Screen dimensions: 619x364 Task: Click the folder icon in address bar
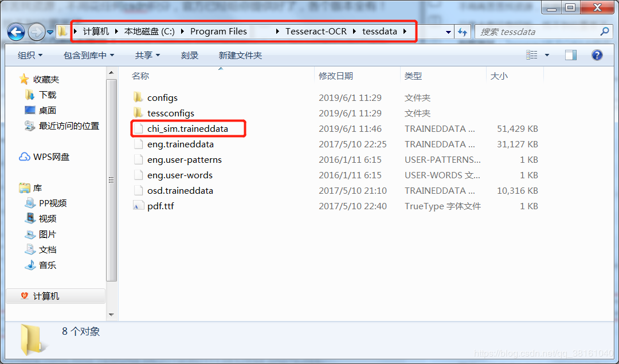(62, 31)
